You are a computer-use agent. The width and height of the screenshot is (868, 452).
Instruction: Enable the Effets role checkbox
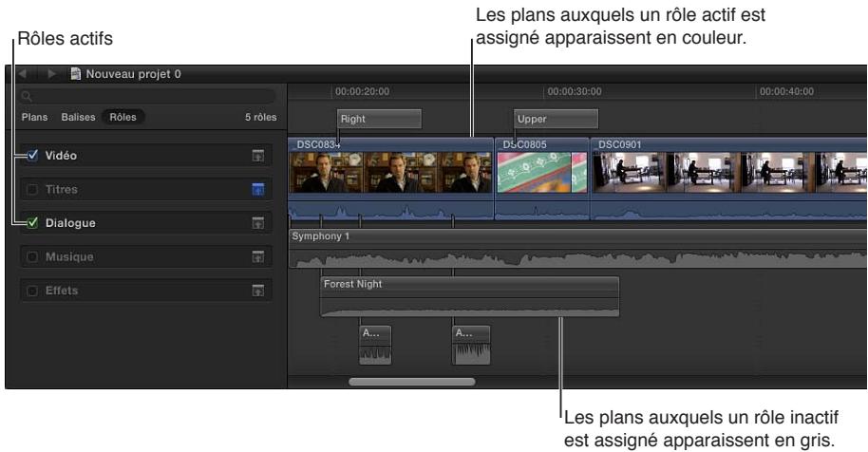click(32, 291)
